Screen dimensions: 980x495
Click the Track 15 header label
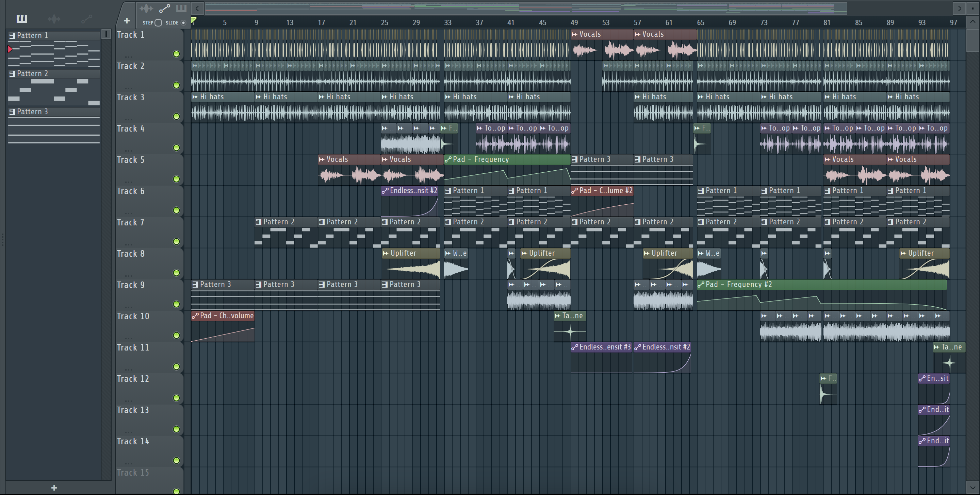[133, 473]
